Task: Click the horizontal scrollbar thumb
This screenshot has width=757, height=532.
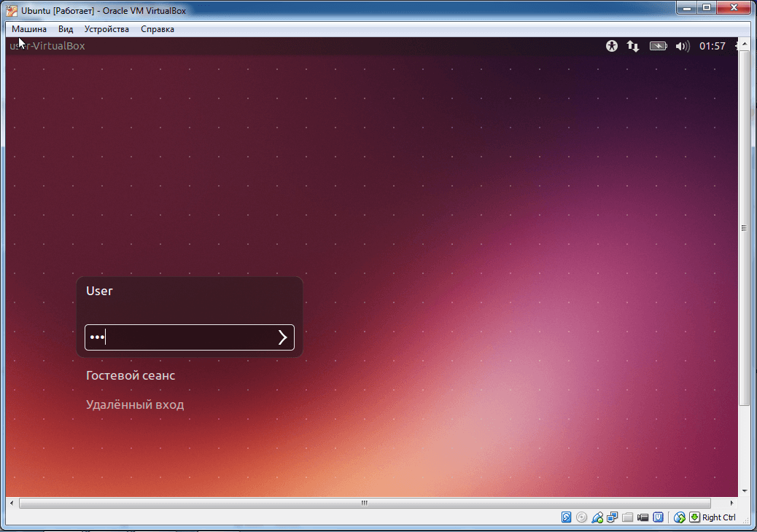Action: click(x=365, y=503)
